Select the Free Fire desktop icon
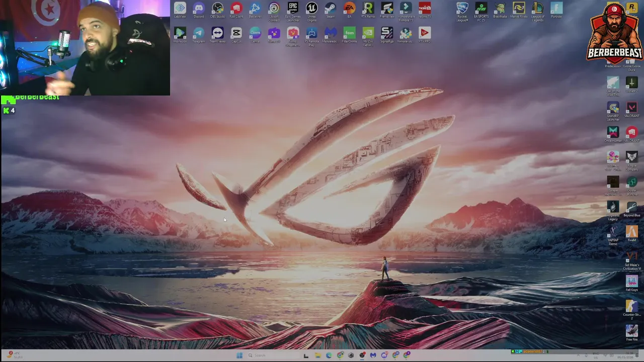644x362 pixels. pyautogui.click(x=632, y=333)
